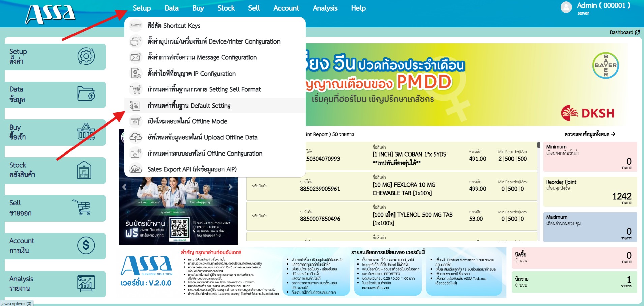
Task: Open the Account menu in the top bar
Action: click(x=286, y=8)
